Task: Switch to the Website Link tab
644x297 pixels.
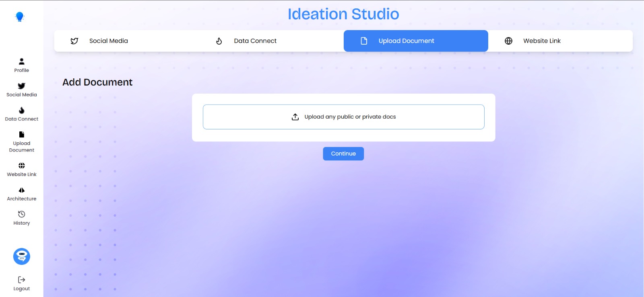Action: coord(541,41)
